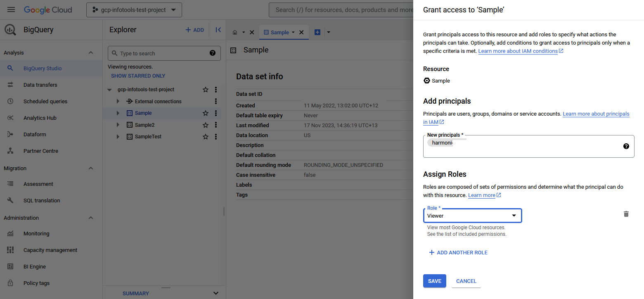Click the Add button in Explorer
The image size is (644, 299).
(195, 30)
